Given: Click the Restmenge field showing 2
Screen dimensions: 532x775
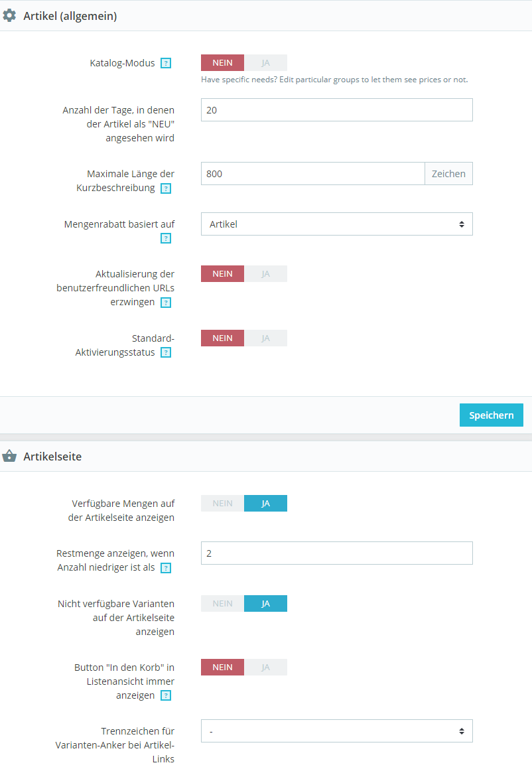Looking at the screenshot, I should point(337,553).
